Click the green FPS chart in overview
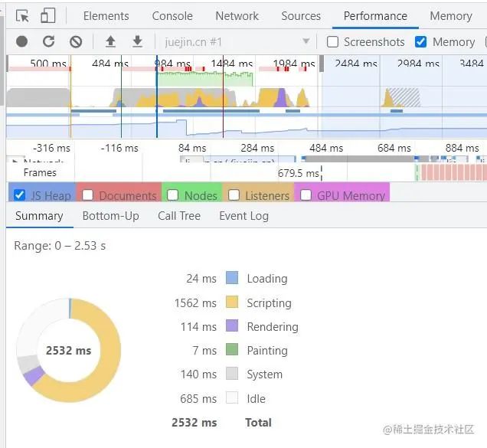Image resolution: width=487 pixels, height=448 pixels. [205, 79]
